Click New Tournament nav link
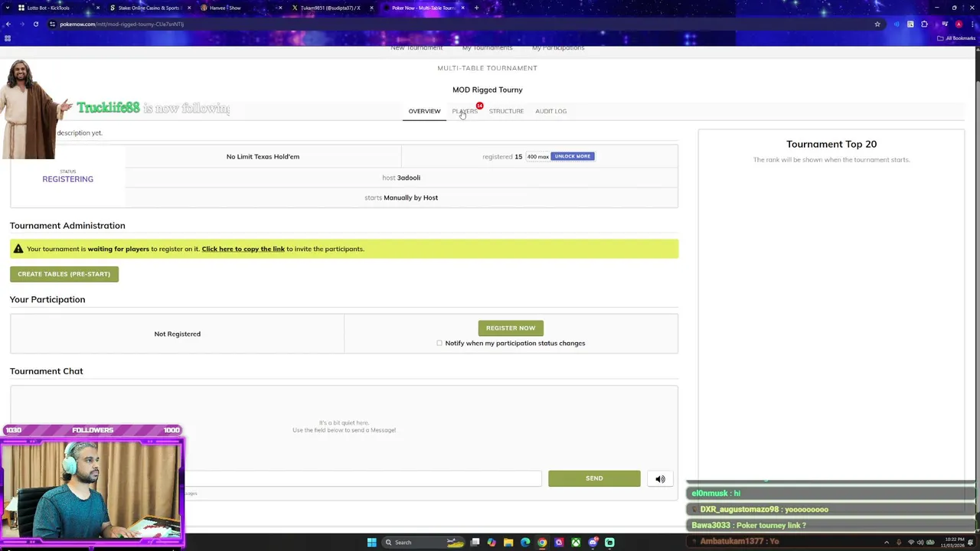This screenshot has width=980, height=551. tap(416, 48)
